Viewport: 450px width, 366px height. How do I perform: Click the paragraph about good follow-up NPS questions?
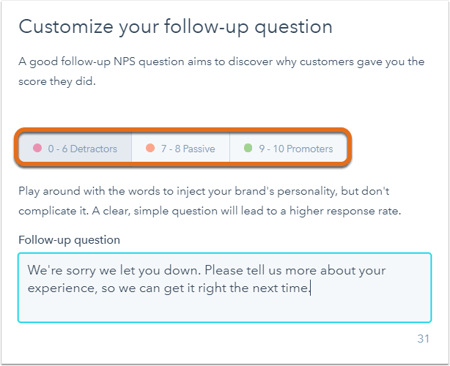[x=221, y=71]
